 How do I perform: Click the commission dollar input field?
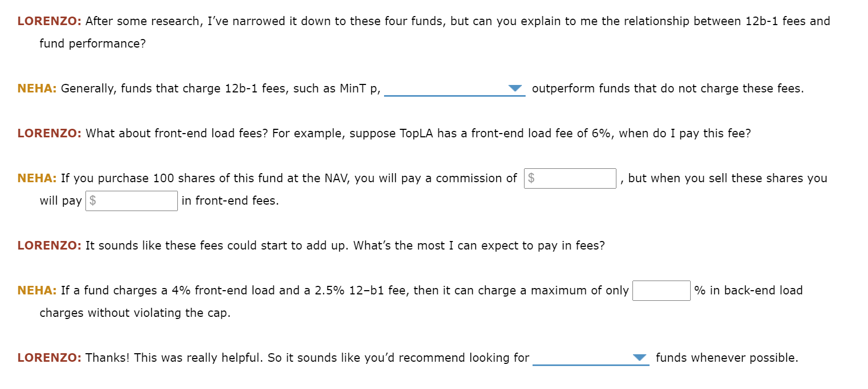point(569,178)
